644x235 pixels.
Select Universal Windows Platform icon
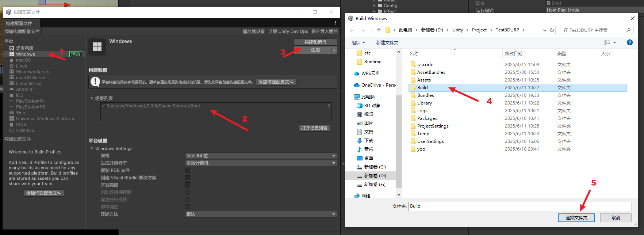tap(12, 118)
